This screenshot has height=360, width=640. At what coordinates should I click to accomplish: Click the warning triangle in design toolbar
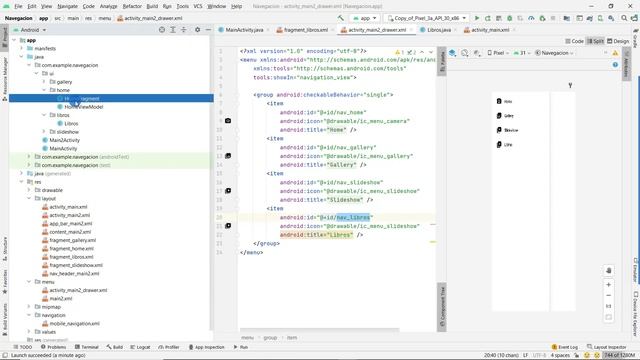coord(615,53)
